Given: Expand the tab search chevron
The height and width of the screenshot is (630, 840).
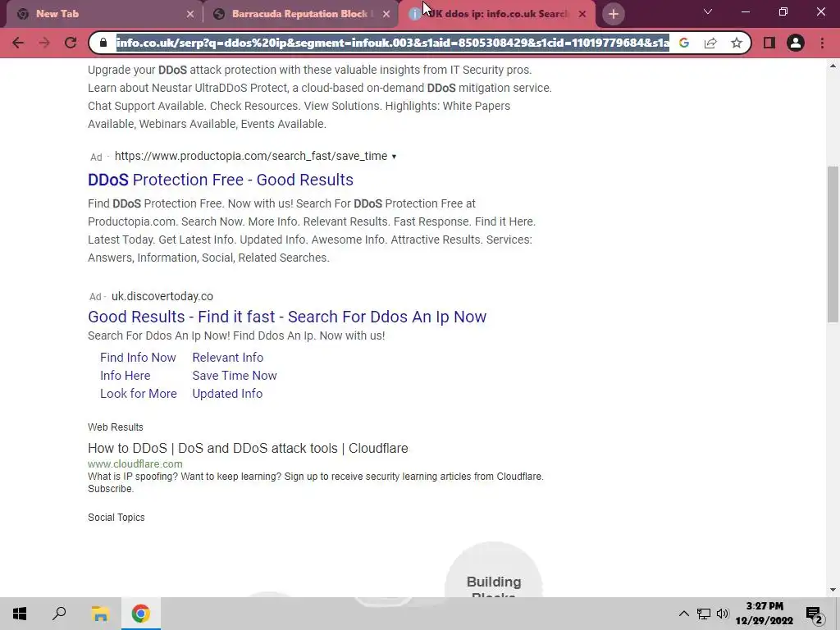Looking at the screenshot, I should click(708, 11).
